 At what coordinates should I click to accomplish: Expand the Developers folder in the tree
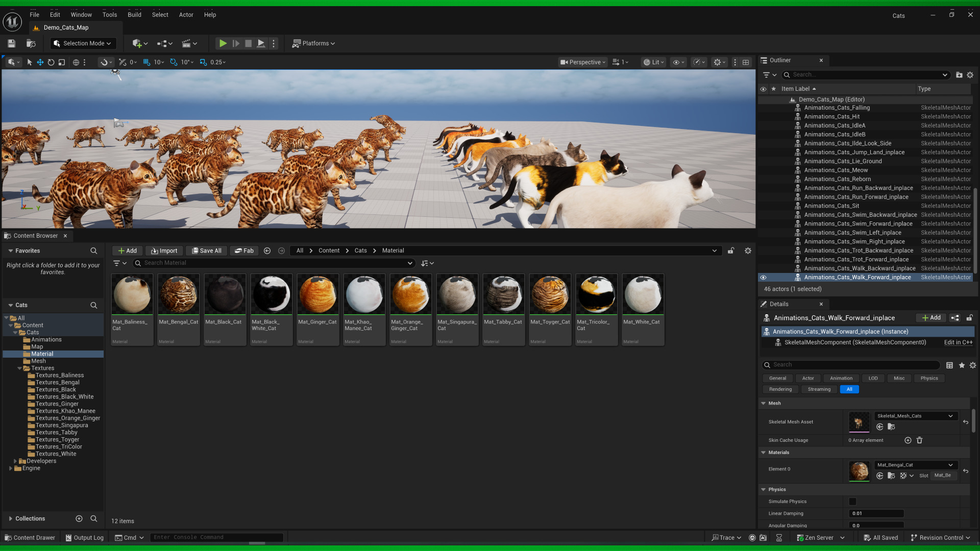coord(15,461)
